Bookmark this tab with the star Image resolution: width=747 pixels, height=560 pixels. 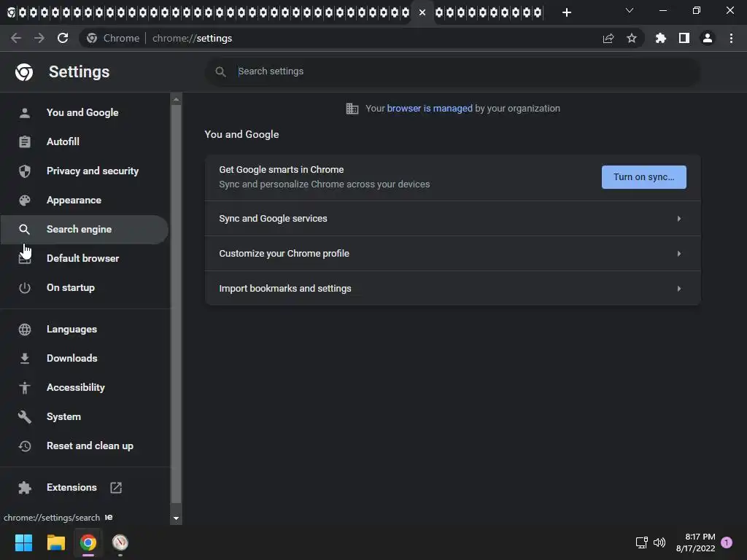click(x=632, y=38)
